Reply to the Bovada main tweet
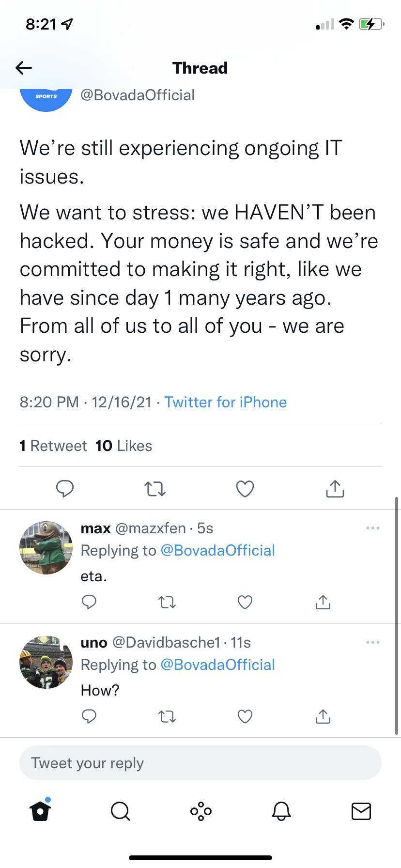The width and height of the screenshot is (401, 868). pyautogui.click(x=64, y=489)
